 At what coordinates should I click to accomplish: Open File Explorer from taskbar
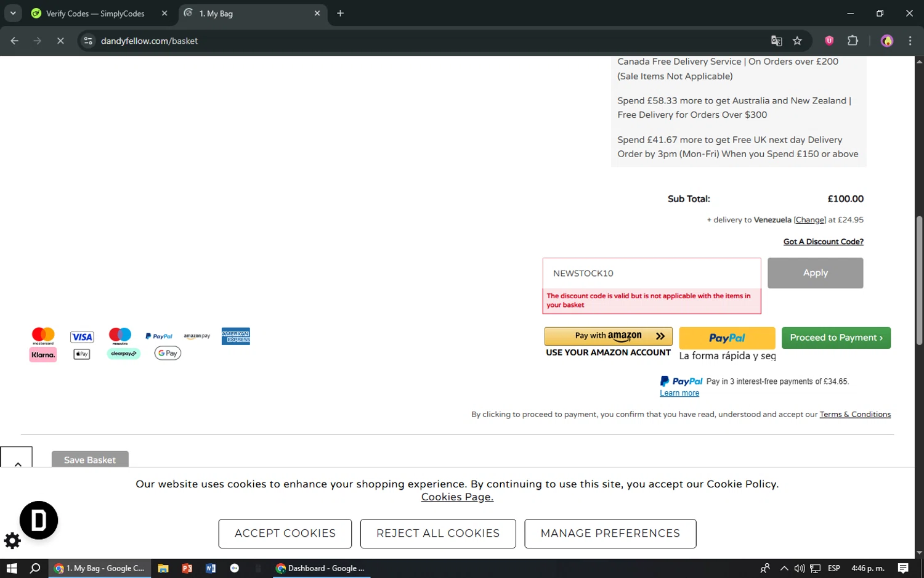[163, 568]
